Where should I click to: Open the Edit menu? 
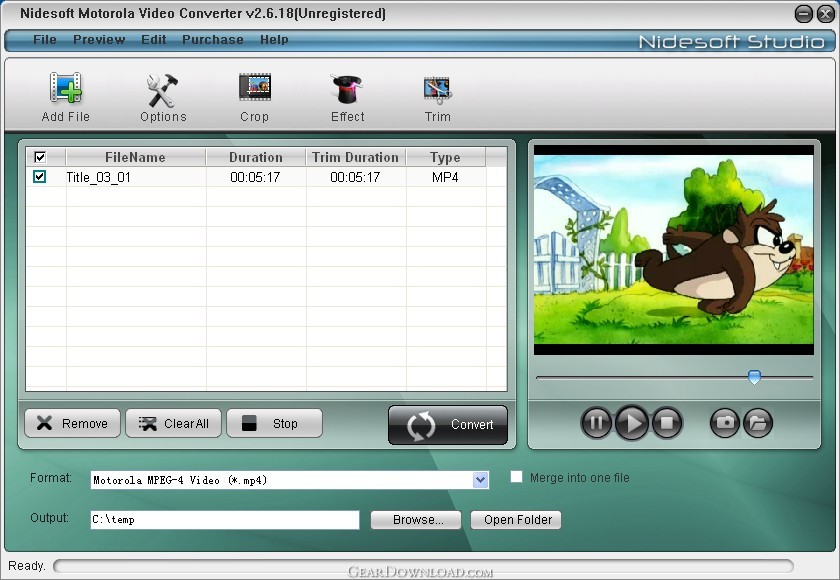tap(154, 40)
